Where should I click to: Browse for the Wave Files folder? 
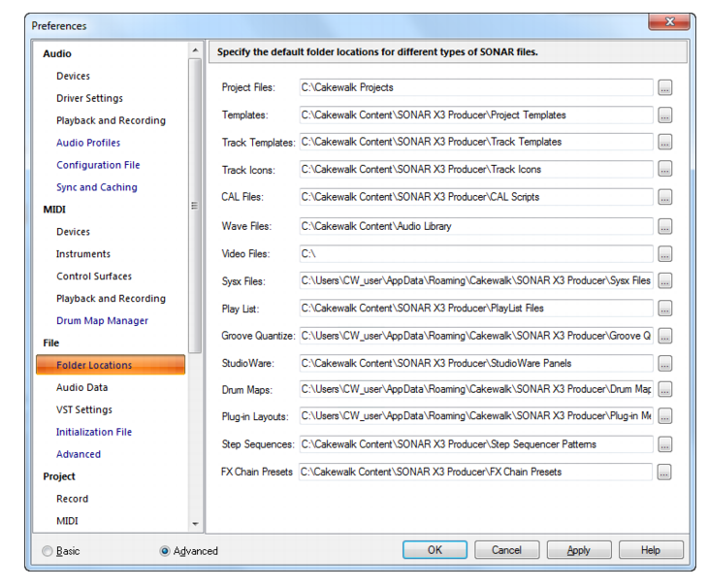click(x=664, y=226)
